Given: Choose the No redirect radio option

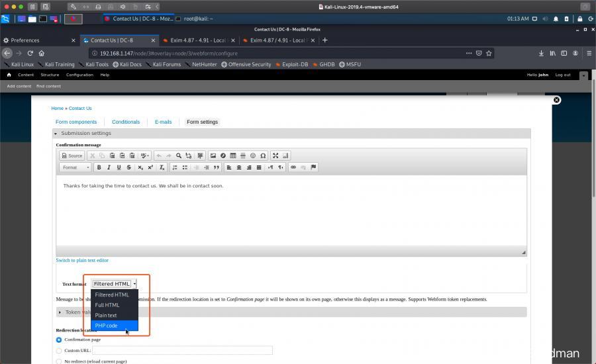Looking at the screenshot, I should pyautogui.click(x=59, y=361).
